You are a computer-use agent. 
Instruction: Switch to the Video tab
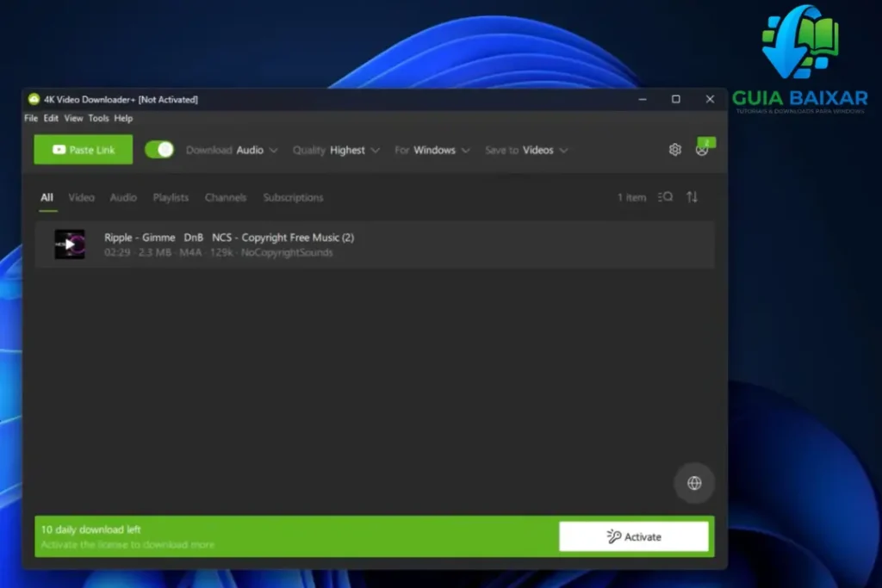[x=82, y=197]
